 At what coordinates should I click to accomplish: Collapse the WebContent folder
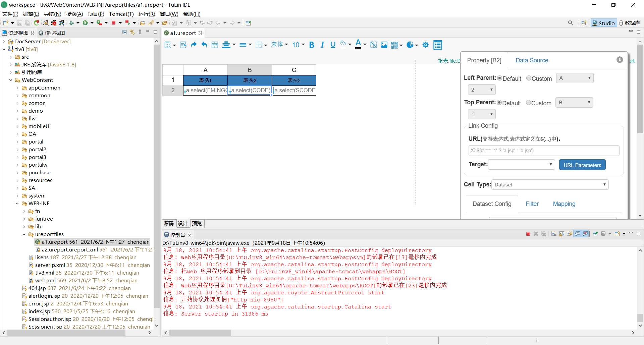[11, 80]
